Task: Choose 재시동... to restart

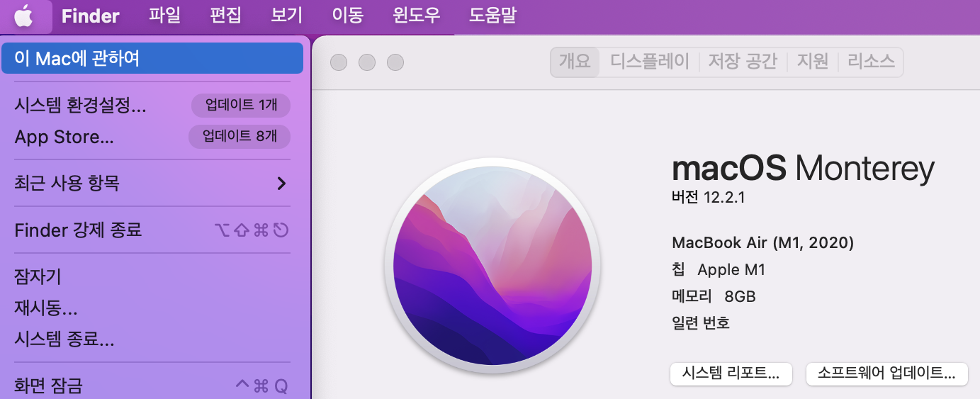Action: click(152, 308)
